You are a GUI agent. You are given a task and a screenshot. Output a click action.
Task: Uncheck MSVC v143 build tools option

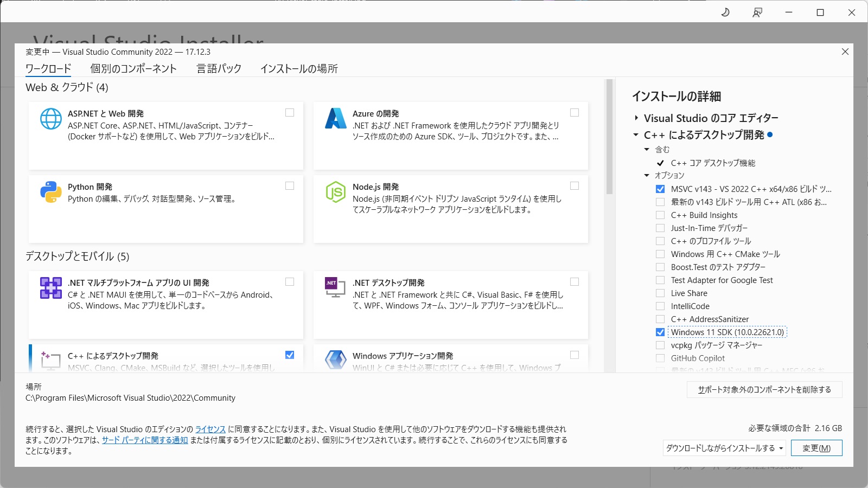pyautogui.click(x=660, y=189)
